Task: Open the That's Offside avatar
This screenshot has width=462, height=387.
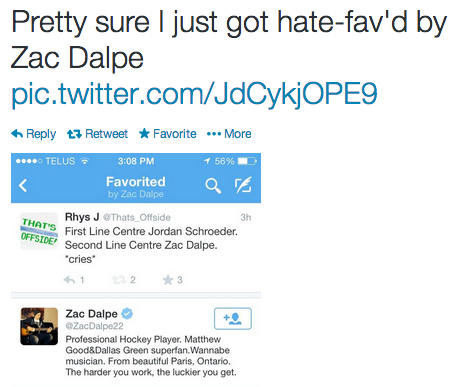Action: coord(39,231)
